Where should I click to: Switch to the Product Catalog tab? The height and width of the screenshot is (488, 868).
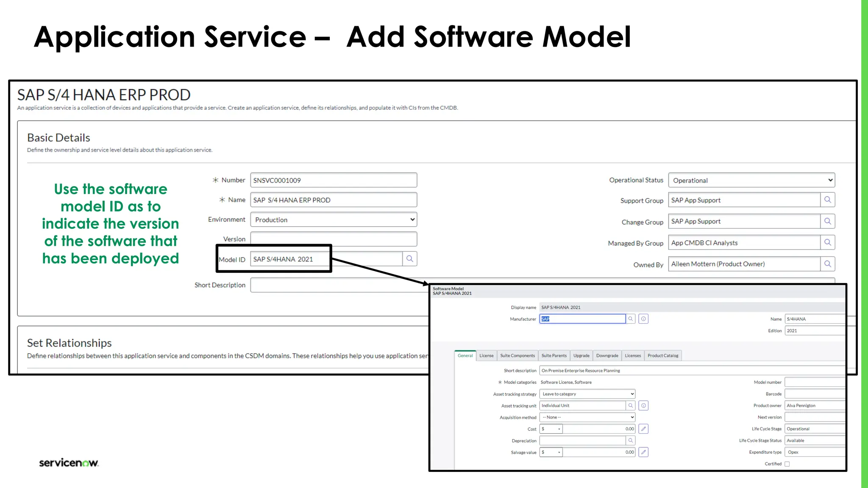[663, 356]
